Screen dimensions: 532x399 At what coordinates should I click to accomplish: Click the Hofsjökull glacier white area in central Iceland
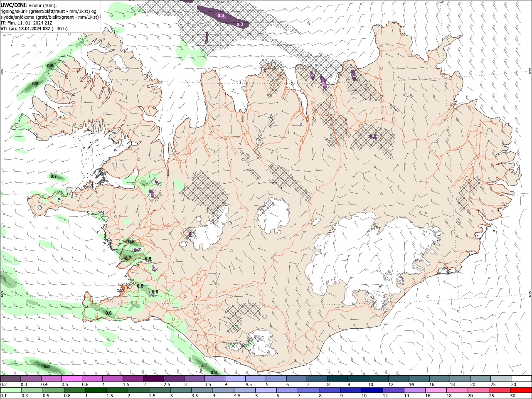(273, 216)
